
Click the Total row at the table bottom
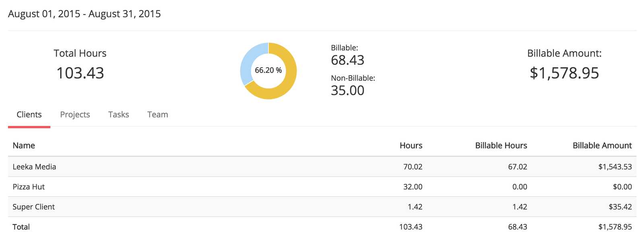21,227
